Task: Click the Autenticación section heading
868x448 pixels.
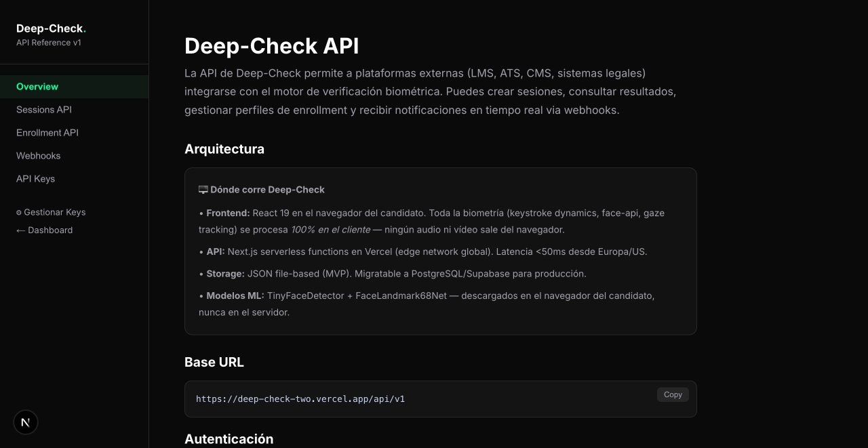Action: [229, 439]
